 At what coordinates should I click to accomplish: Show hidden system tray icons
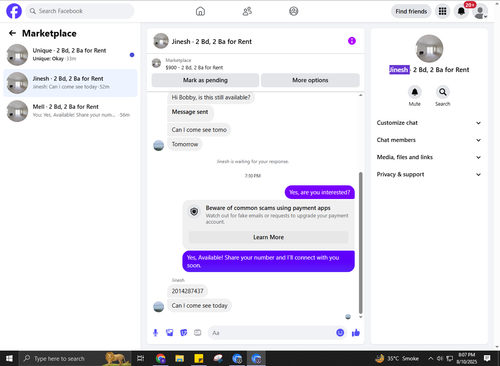click(x=430, y=359)
